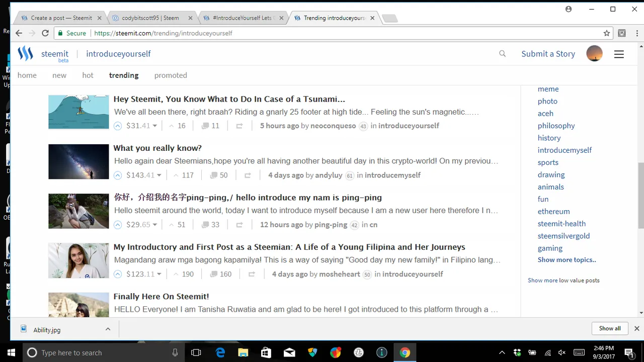Open the Milky Way post thumbnail
This screenshot has height=362, width=644.
[78, 161]
